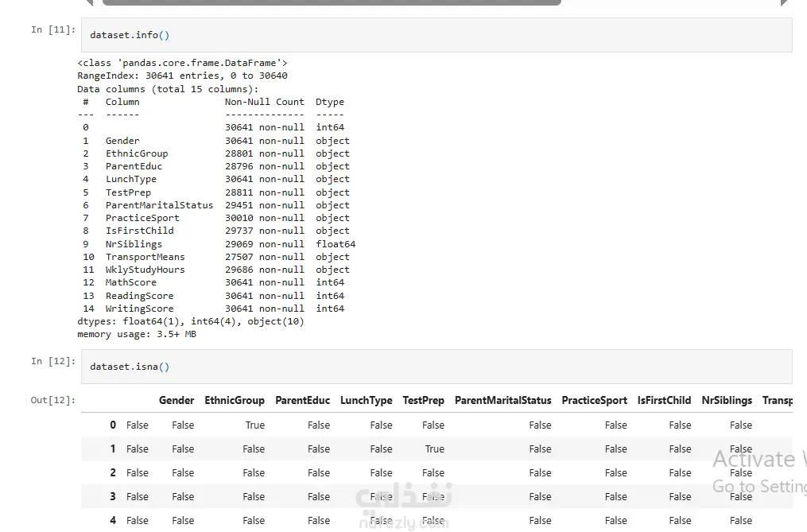Click the Gender column header
Screen dimensions: 807x532
coord(177,401)
